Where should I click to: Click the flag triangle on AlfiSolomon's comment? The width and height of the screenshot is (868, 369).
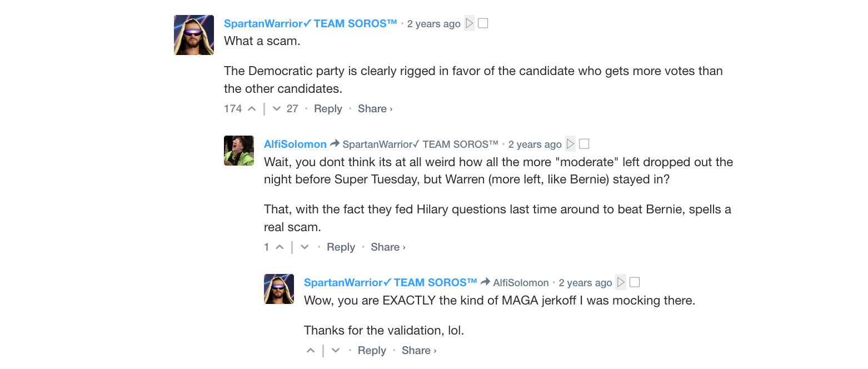571,144
